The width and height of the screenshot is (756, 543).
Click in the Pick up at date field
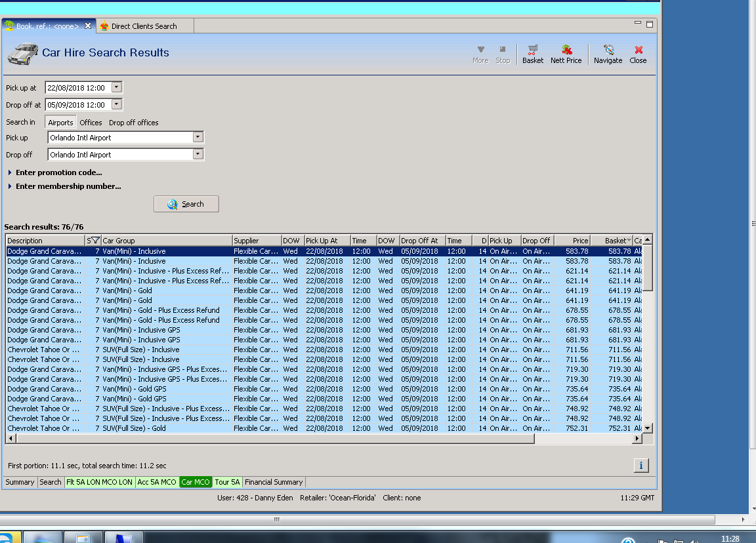pyautogui.click(x=78, y=88)
